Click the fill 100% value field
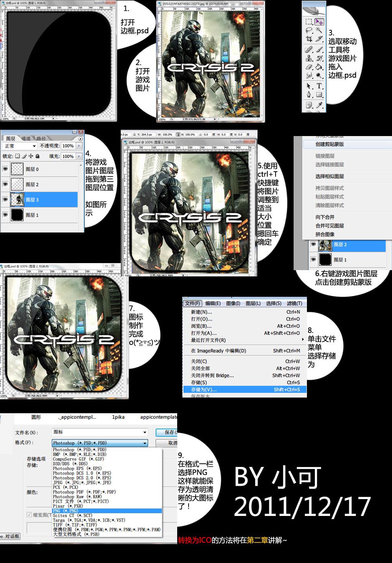The height and width of the screenshot is (563, 392). pyautogui.click(x=68, y=156)
